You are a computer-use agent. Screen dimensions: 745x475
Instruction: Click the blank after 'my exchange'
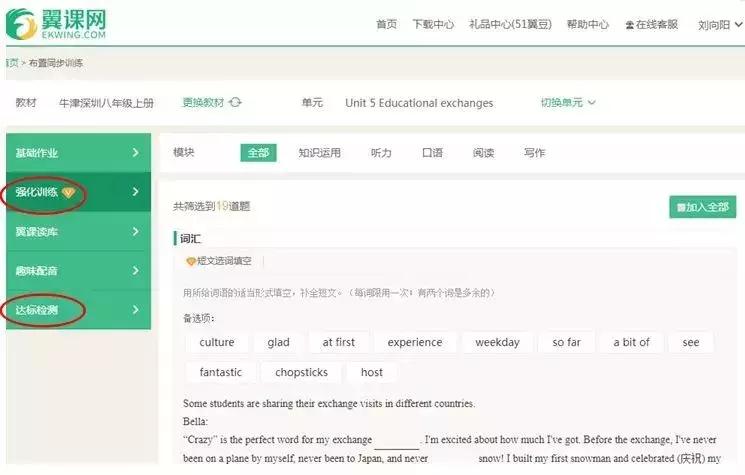point(397,442)
